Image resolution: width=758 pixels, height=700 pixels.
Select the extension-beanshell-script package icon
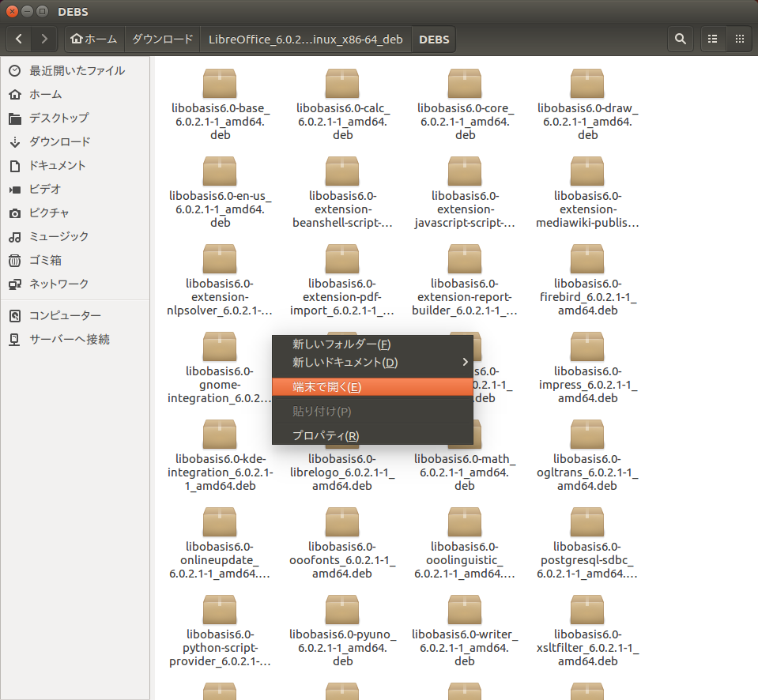pos(342,171)
